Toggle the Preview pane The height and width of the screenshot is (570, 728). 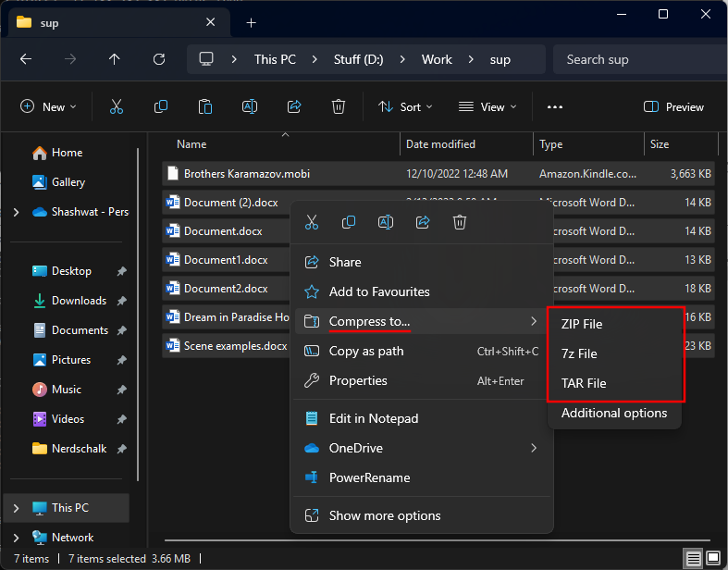tap(673, 107)
